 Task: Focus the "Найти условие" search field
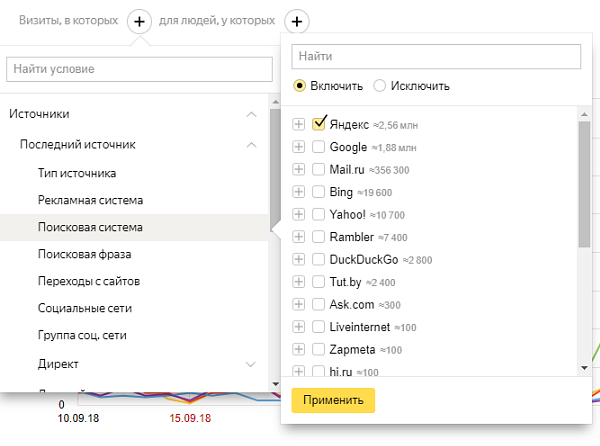tap(139, 69)
